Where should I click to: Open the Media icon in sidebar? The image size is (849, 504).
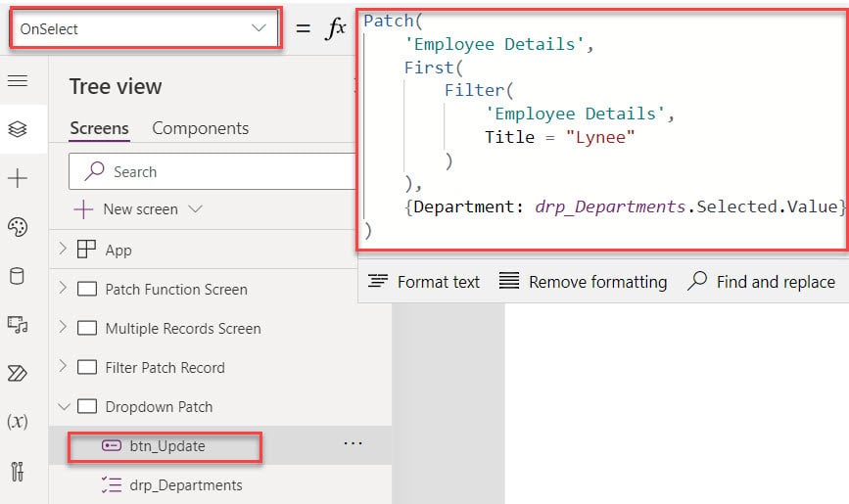coord(18,325)
